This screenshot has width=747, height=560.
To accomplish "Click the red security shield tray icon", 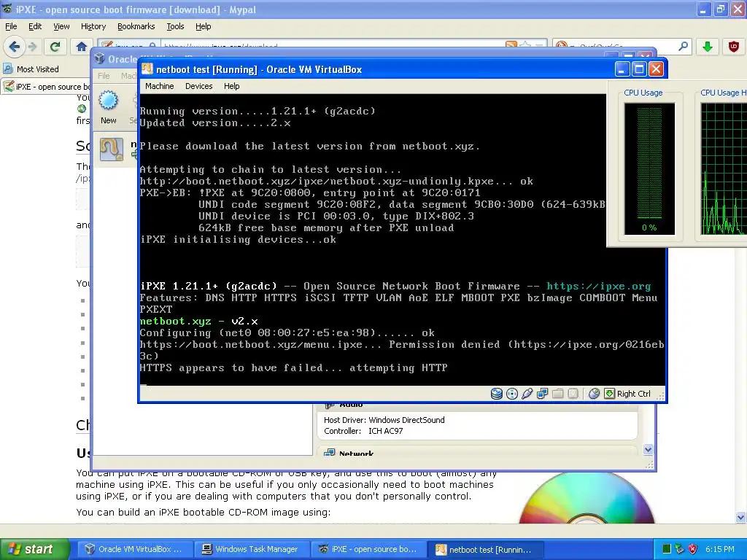I will 693,549.
